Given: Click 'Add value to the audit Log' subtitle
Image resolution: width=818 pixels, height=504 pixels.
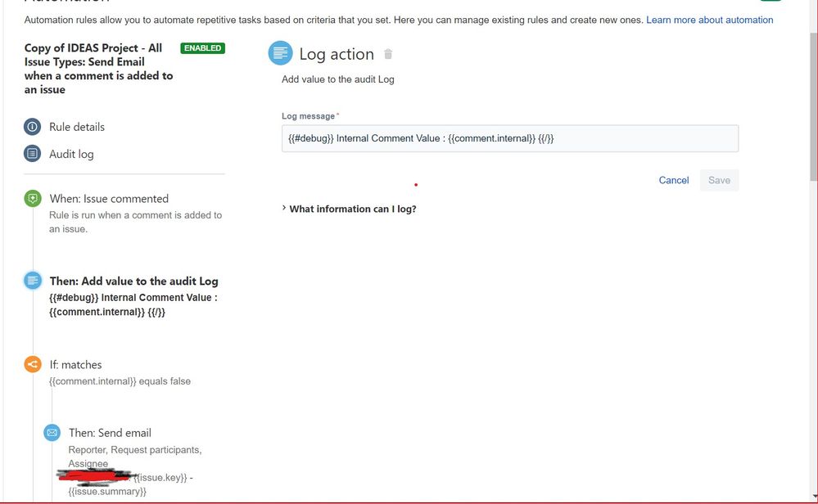Looking at the screenshot, I should point(338,79).
